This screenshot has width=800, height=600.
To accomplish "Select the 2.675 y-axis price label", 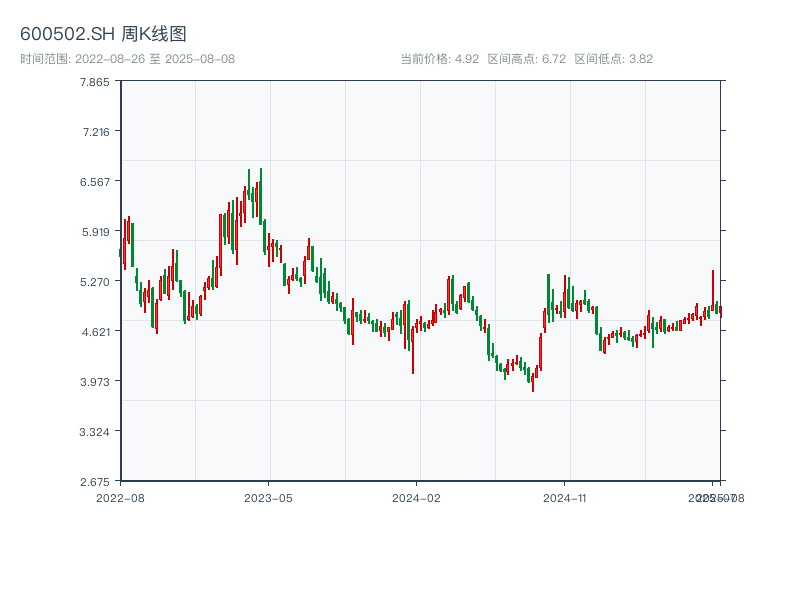I will tap(95, 482).
